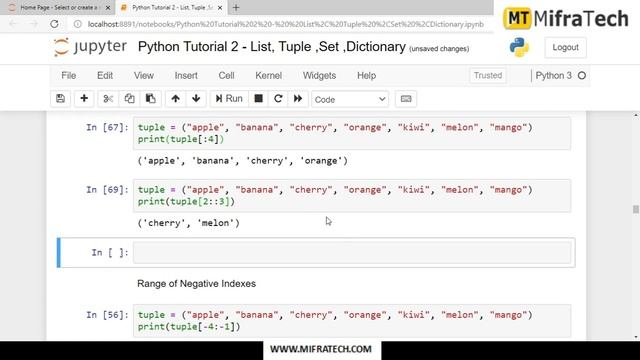Run the selected cell
The height and width of the screenshot is (360, 640).
[229, 99]
